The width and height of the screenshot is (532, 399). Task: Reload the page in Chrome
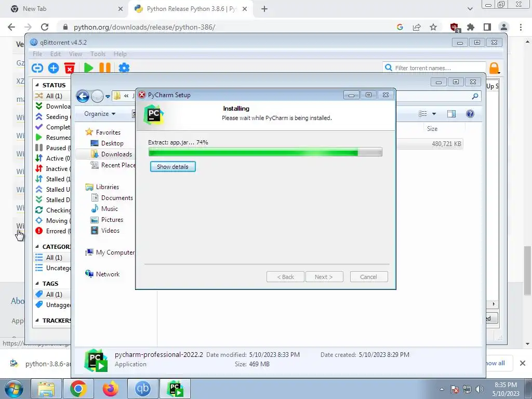pyautogui.click(x=45, y=27)
